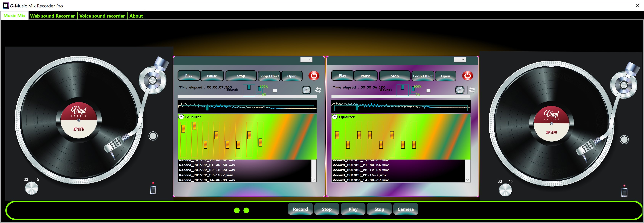
Task: Click Loop Effect on left deck
Action: pyautogui.click(x=269, y=76)
